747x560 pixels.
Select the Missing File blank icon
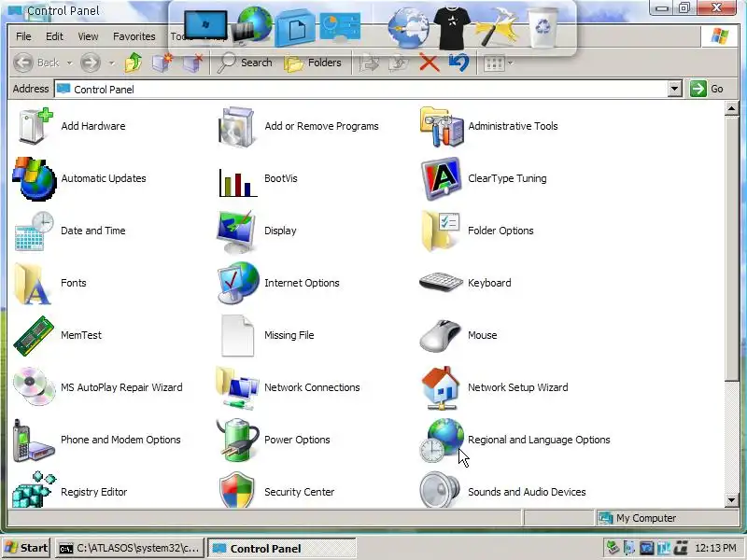237,336
